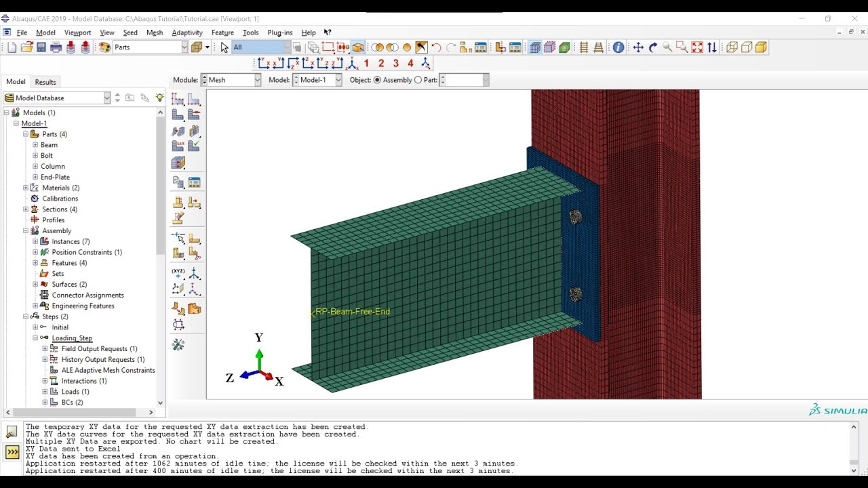Viewport: 868px width, 488px height.
Task: Click the command line interface icon
Action: tap(12, 452)
